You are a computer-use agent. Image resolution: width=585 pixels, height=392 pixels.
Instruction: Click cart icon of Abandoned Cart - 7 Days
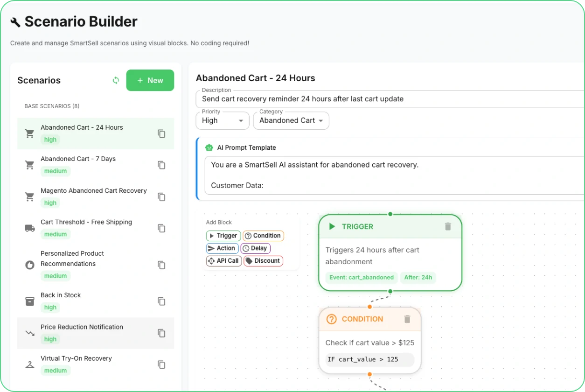coord(30,165)
